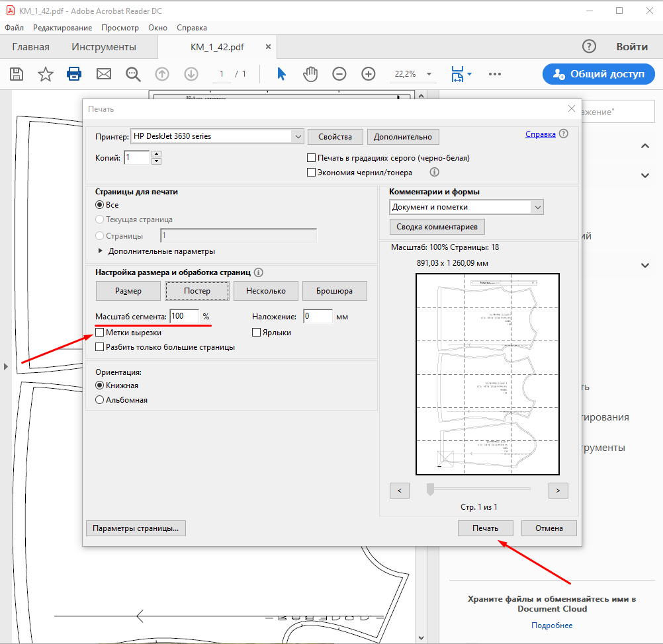This screenshot has height=644, width=663.
Task: Select the Все pages radio button
Action: click(100, 205)
